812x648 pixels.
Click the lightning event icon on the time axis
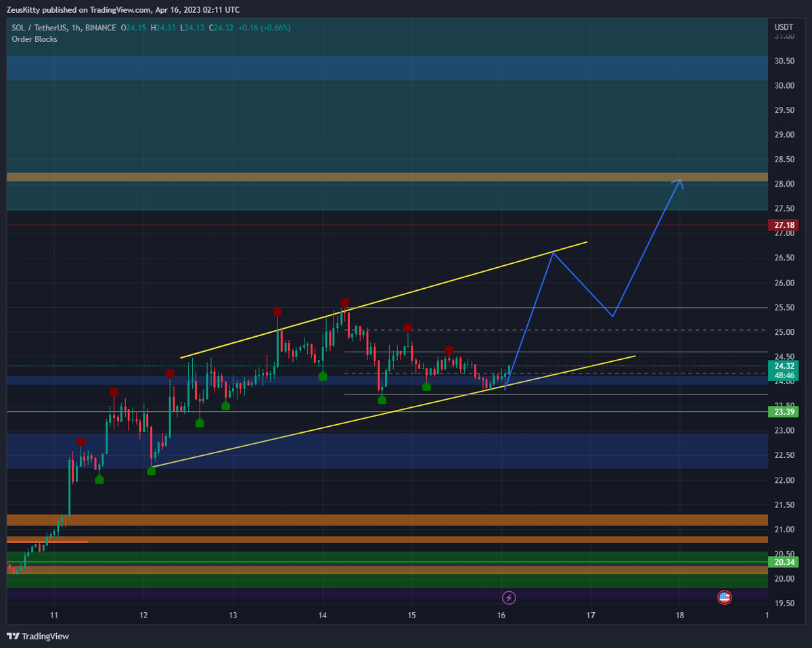pyautogui.click(x=507, y=598)
